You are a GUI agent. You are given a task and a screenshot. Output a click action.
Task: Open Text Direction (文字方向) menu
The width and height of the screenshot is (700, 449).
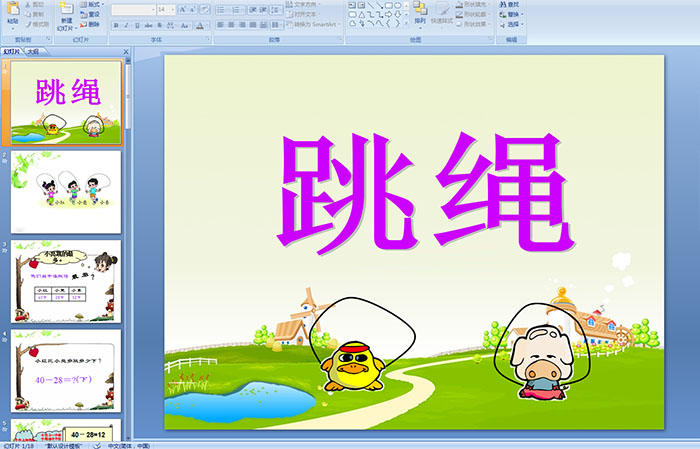(304, 4)
